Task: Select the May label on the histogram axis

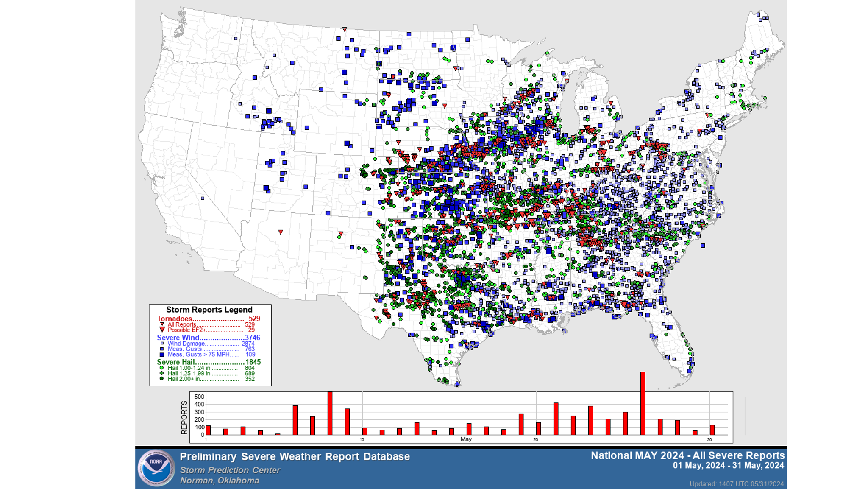Action: coord(465,439)
